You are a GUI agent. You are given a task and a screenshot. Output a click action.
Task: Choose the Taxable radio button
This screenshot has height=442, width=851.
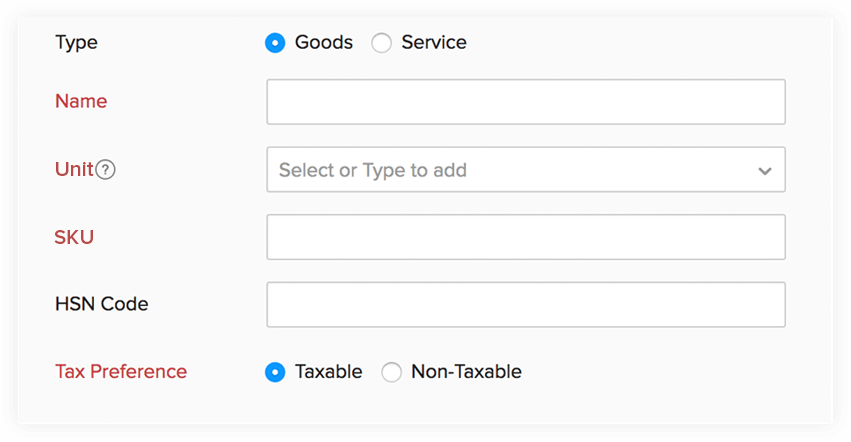[275, 372]
